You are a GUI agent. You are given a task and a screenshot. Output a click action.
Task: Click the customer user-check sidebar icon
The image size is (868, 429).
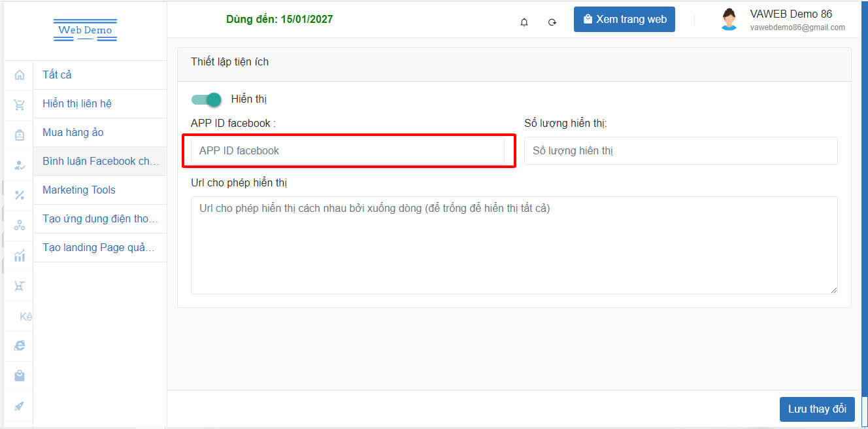tap(20, 165)
